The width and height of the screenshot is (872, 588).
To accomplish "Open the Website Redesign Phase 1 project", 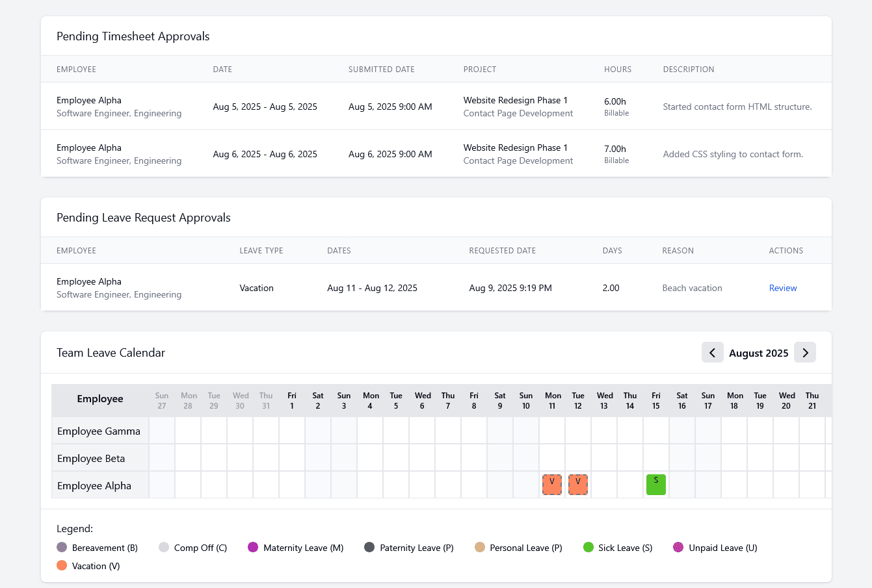I will point(515,100).
